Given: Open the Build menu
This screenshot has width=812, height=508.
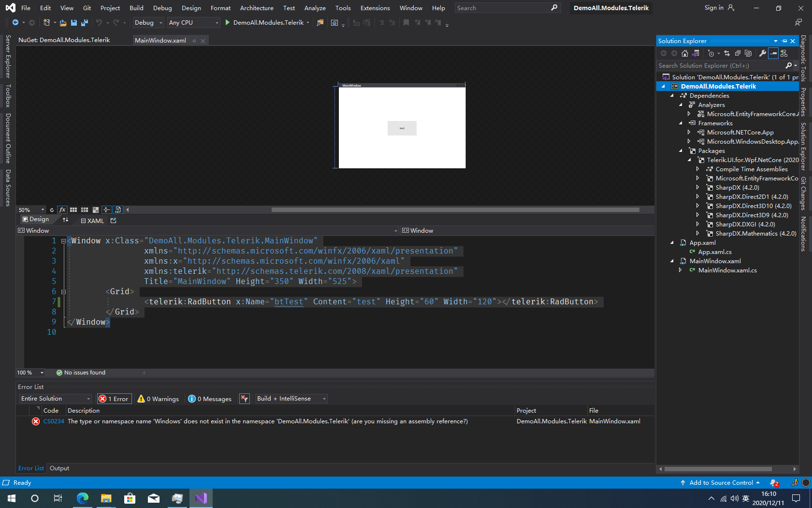Looking at the screenshot, I should [136, 8].
